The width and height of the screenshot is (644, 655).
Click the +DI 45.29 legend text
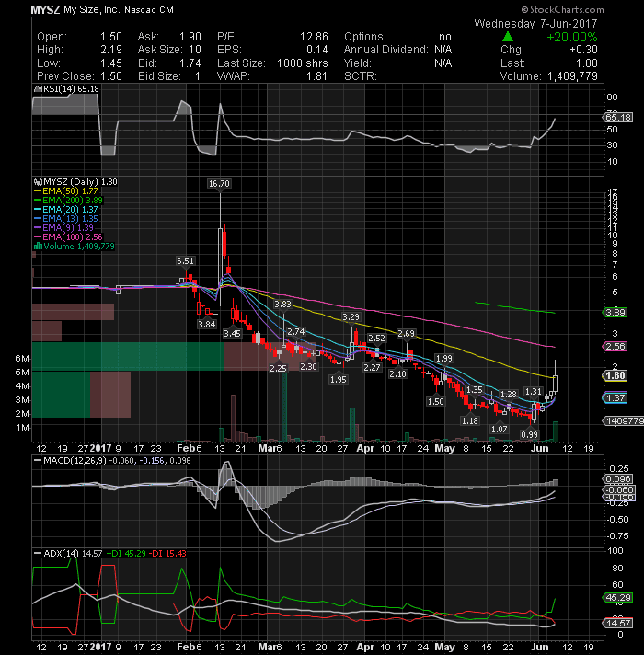tap(126, 554)
